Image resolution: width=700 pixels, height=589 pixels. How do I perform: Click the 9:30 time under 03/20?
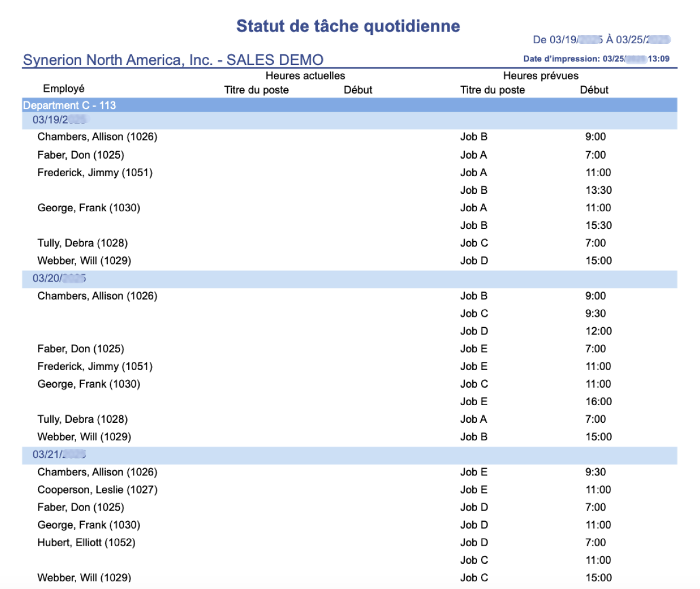pyautogui.click(x=596, y=313)
